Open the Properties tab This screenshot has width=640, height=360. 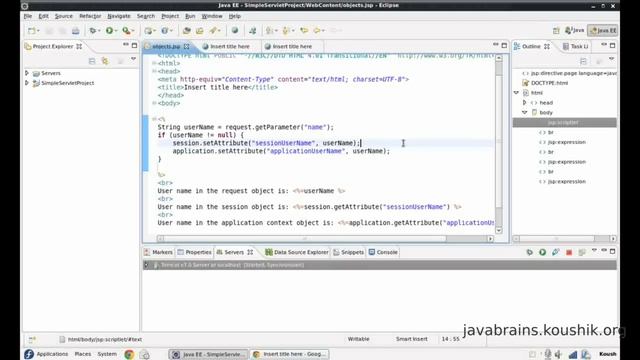(195, 252)
